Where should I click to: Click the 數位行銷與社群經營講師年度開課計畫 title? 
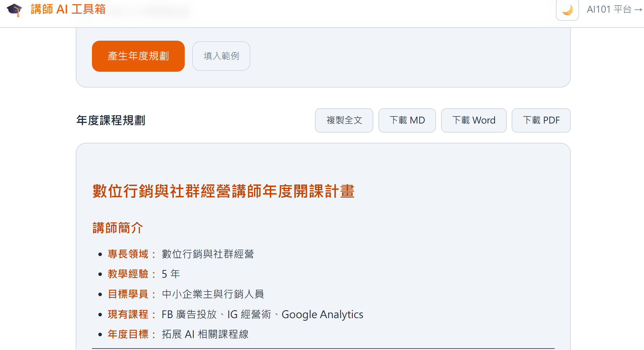click(x=223, y=191)
